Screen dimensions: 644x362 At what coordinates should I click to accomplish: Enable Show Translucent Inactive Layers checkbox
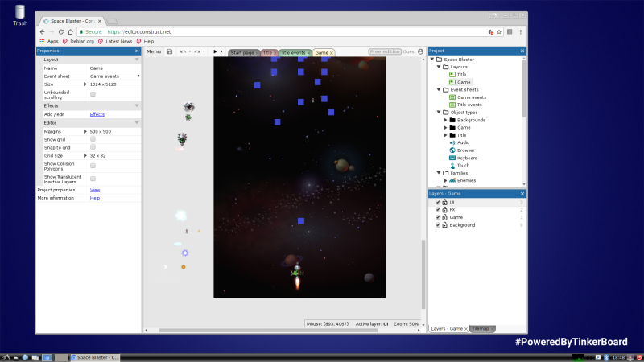coord(93,179)
